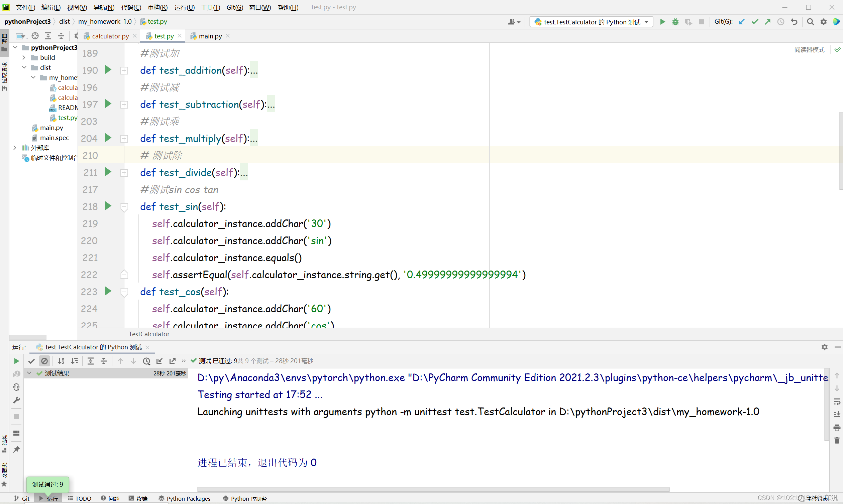This screenshot has height=504, width=843.
Task: Open the 重构(R) menu
Action: 157,7
